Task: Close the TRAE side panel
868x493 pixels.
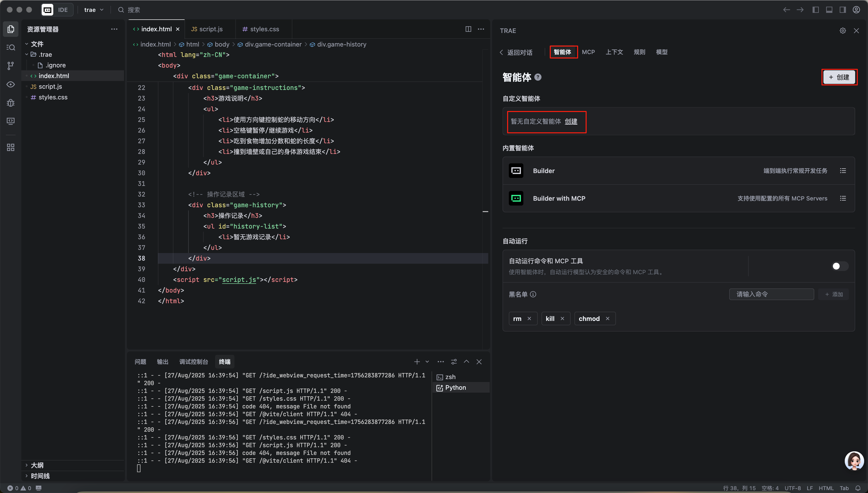Action: 856,31
